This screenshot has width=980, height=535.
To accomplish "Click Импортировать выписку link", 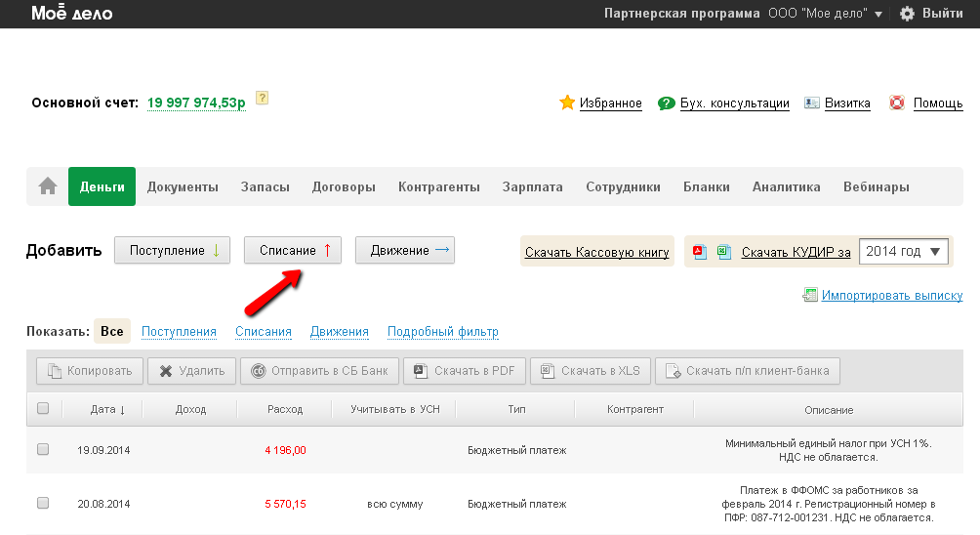I will 892,295.
